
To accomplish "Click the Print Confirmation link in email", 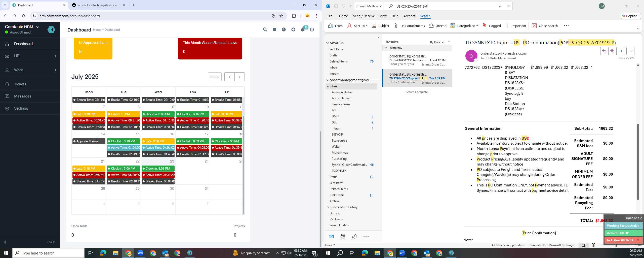I will [539, 233].
